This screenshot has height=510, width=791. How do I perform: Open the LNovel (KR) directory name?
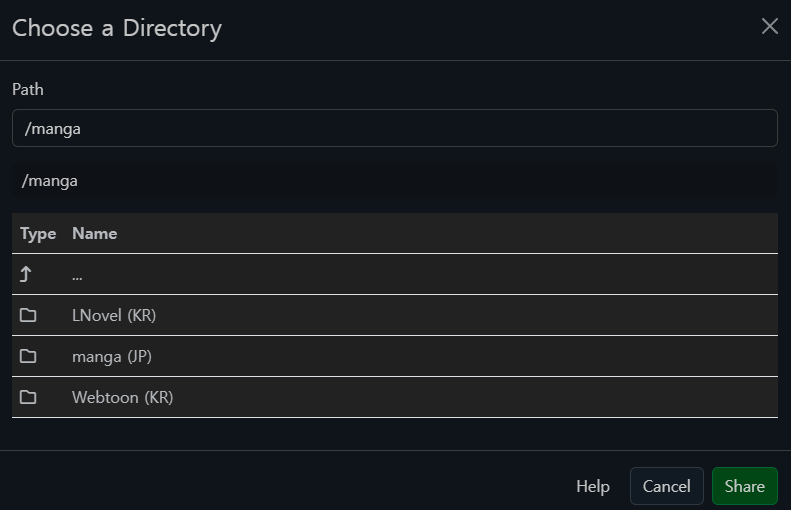click(114, 316)
